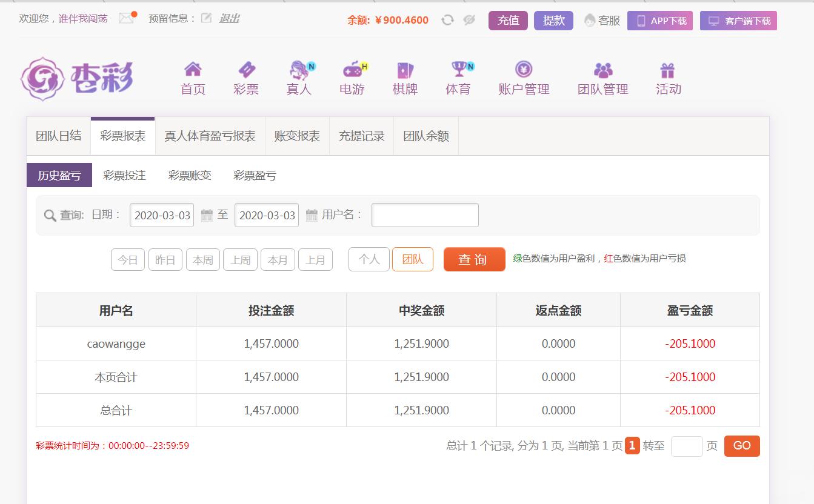This screenshot has width=814, height=504.
Task: Switch to the 充提记录 tab
Action: 361,136
